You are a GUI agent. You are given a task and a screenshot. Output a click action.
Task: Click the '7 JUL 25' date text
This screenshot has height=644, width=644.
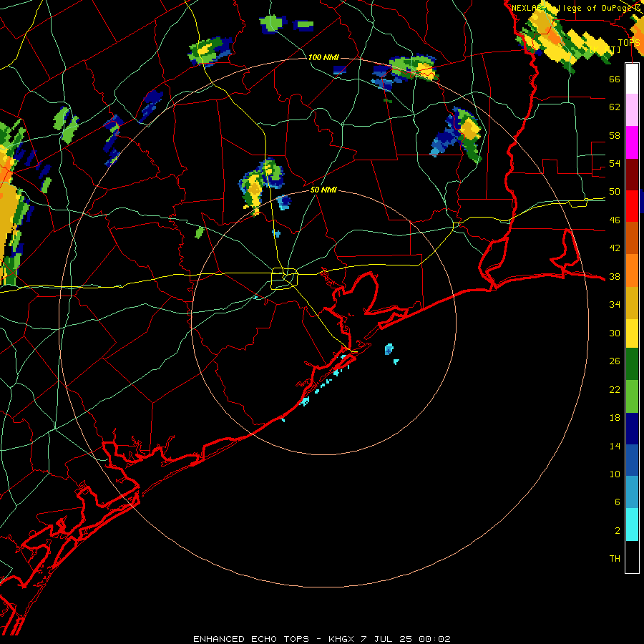[x=386, y=639]
